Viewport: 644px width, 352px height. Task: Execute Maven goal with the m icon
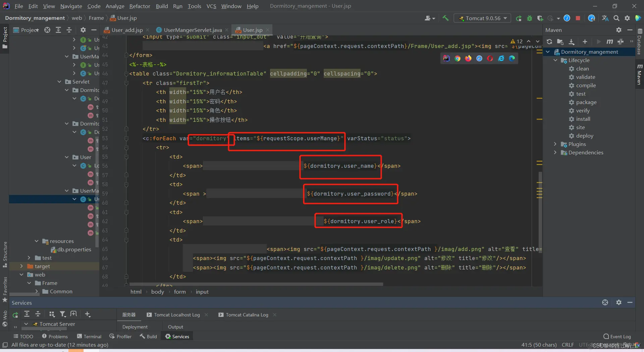[x=610, y=42]
